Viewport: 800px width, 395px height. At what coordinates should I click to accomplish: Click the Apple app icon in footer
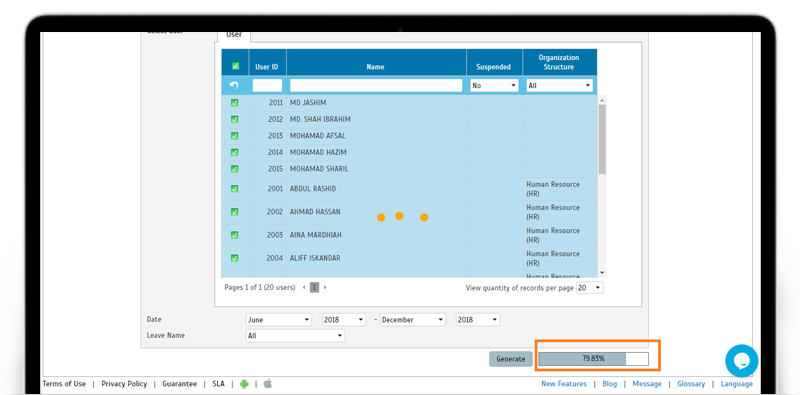pos(268,384)
